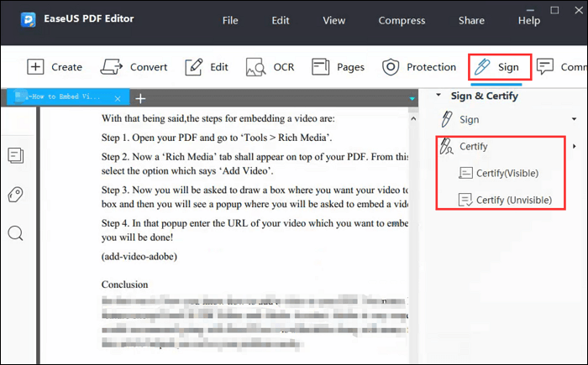
Task: Click the Certify(Visible) icon
Action: [465, 173]
